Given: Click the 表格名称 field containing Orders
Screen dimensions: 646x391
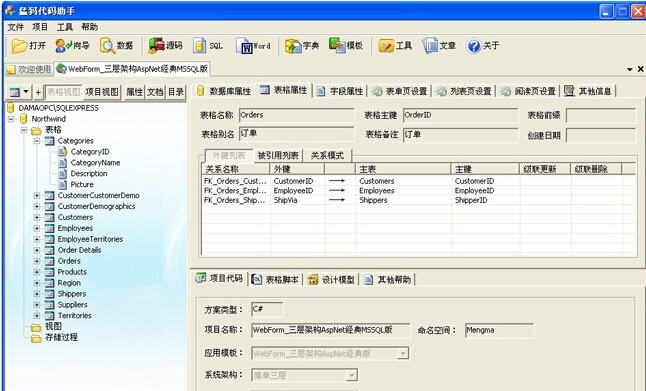Looking at the screenshot, I should 296,115.
